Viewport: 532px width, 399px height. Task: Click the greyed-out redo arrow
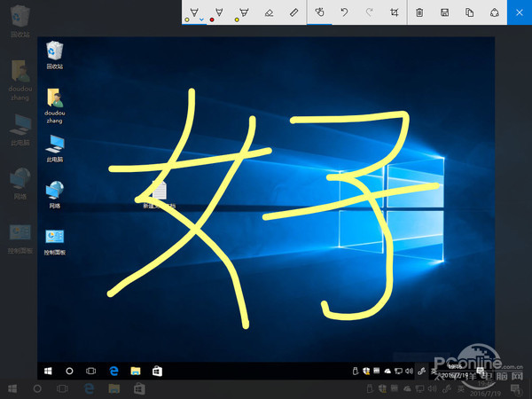tap(369, 12)
